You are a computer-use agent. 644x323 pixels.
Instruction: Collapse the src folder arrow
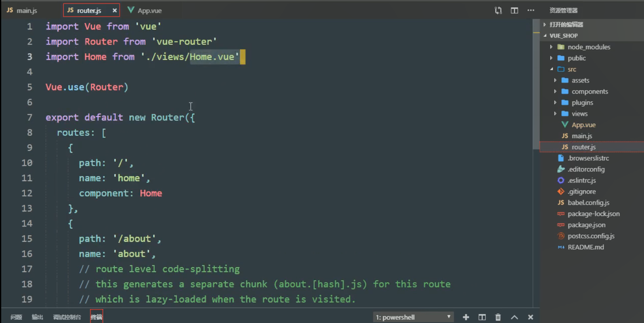click(x=552, y=69)
